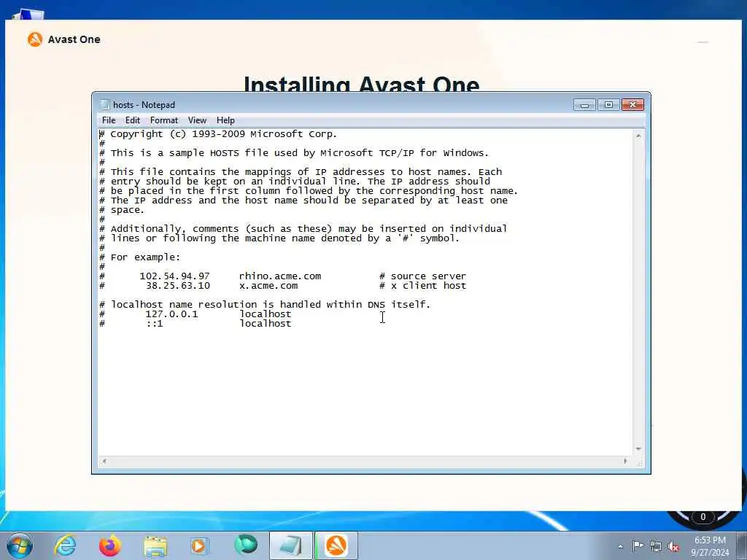
Task: Click on '38.25.63.10' in the hosts file
Action: [x=178, y=286]
